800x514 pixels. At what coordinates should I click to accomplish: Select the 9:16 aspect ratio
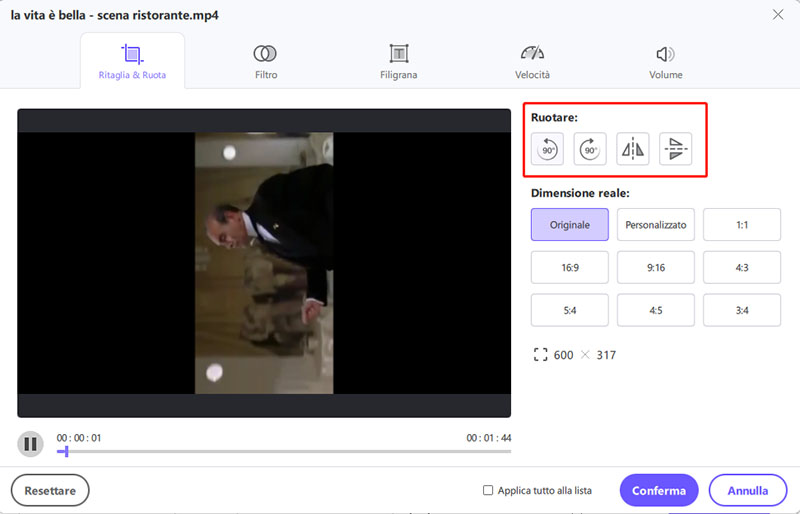coord(656,267)
